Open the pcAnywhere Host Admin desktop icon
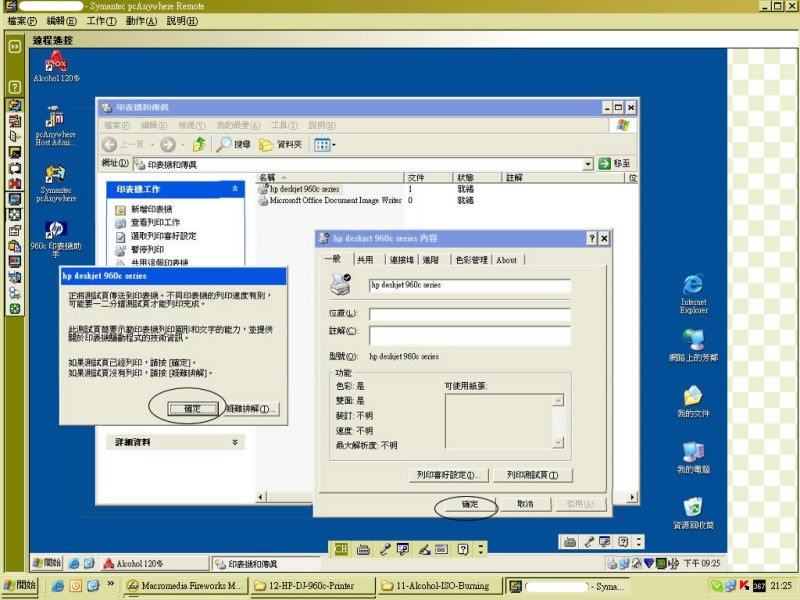Image resolution: width=800 pixels, height=600 pixels. point(55,126)
